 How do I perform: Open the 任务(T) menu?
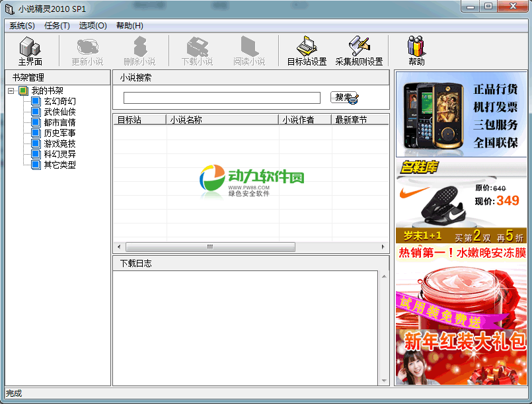(x=57, y=26)
